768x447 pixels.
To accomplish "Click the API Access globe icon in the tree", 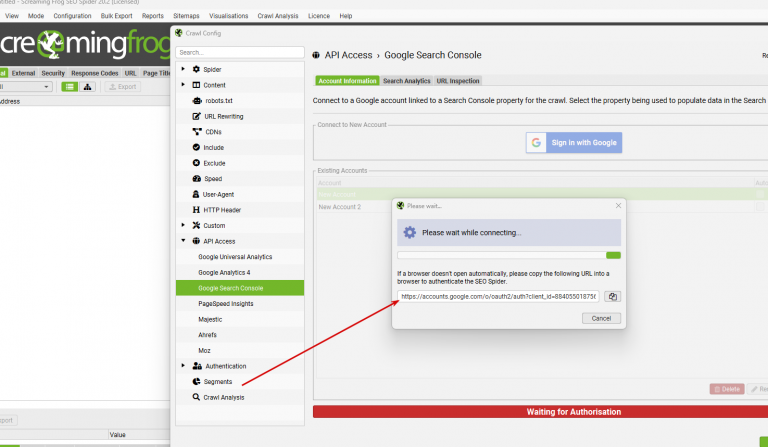I will pos(196,241).
